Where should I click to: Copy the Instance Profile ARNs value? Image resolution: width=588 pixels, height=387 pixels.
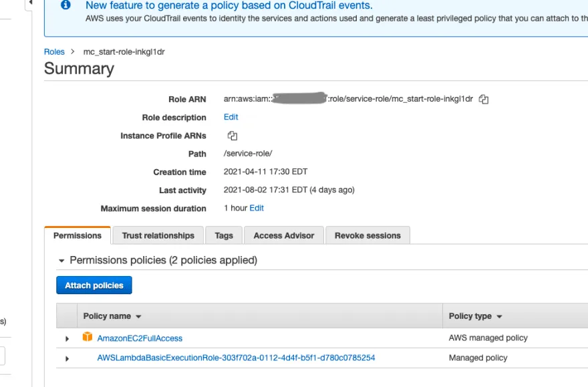(233, 136)
